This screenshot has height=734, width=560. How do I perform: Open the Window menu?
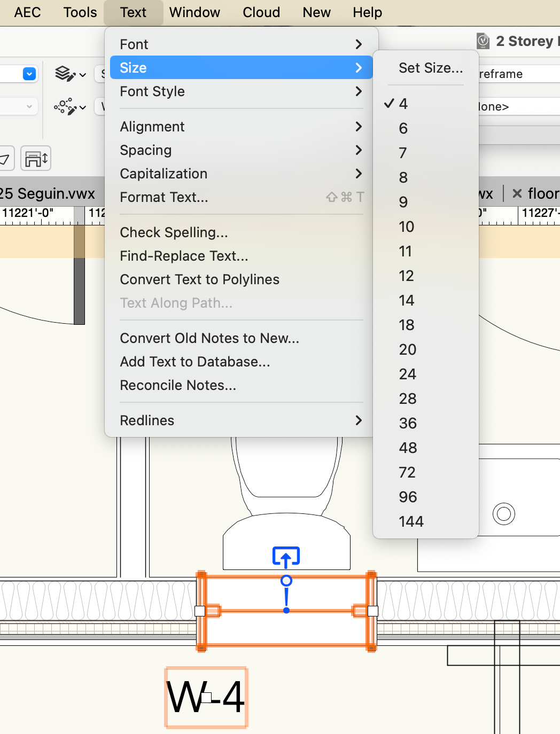pyautogui.click(x=195, y=12)
